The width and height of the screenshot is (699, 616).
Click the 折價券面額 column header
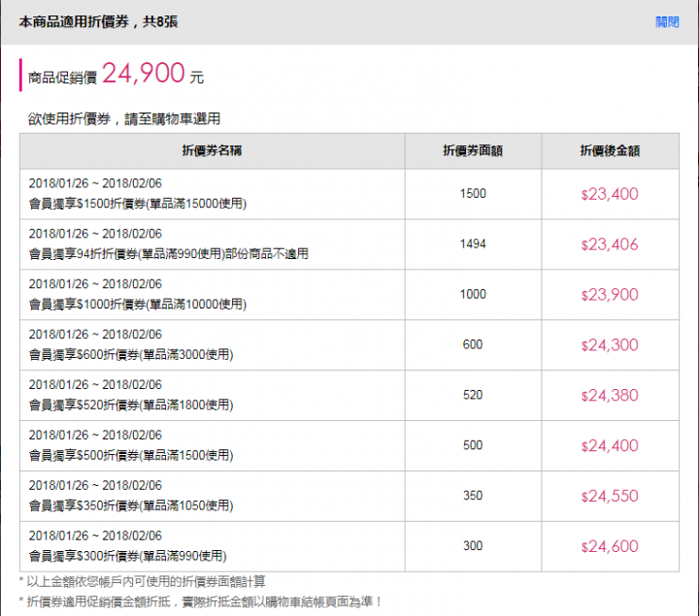click(473, 150)
